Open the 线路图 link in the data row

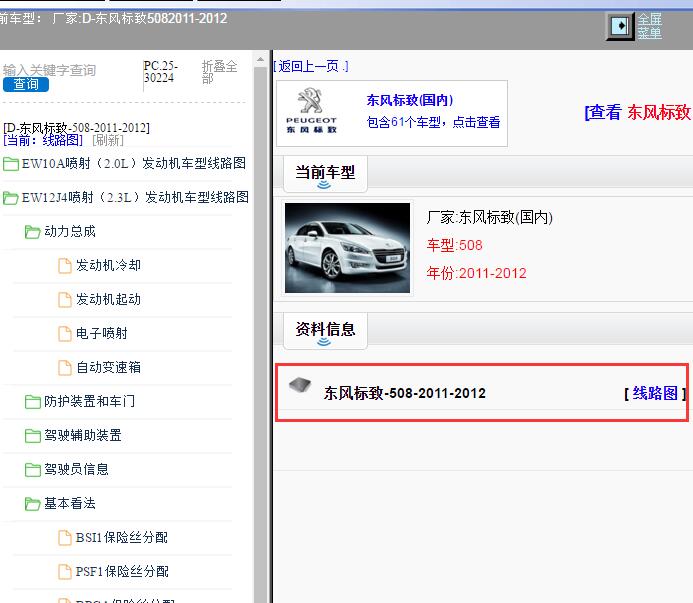(655, 393)
